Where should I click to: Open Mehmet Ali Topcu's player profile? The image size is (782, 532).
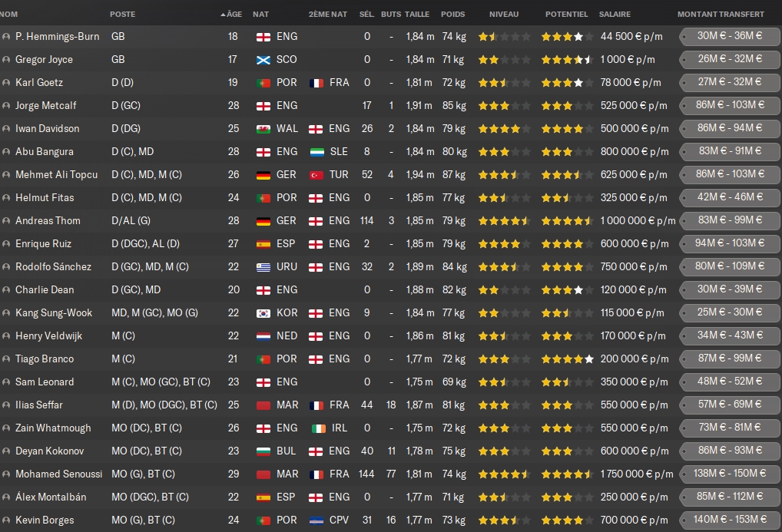[56, 175]
